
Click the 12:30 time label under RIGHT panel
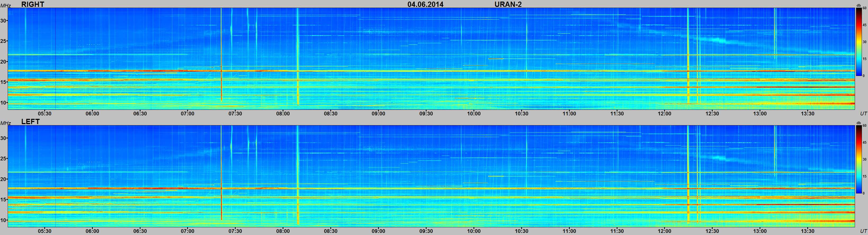coord(712,114)
